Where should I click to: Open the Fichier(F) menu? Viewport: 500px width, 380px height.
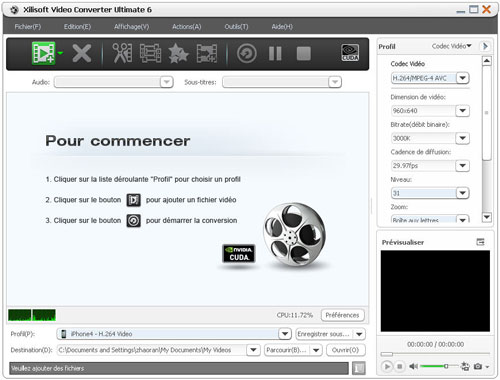pyautogui.click(x=28, y=27)
